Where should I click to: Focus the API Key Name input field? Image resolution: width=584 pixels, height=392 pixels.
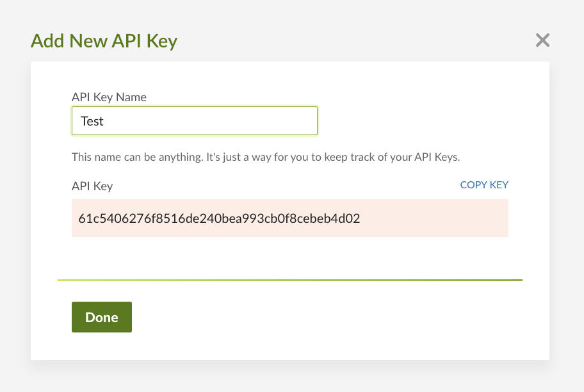coord(194,121)
